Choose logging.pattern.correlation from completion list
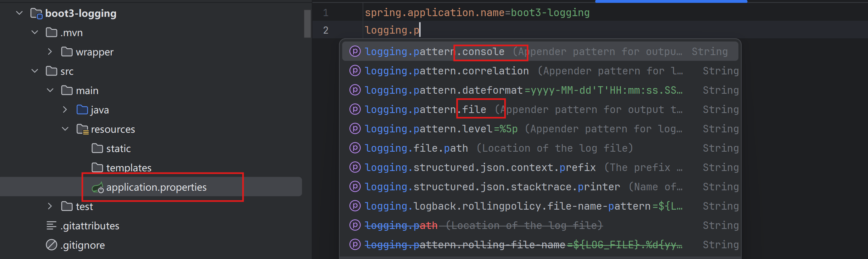This screenshot has width=868, height=259. click(540, 71)
